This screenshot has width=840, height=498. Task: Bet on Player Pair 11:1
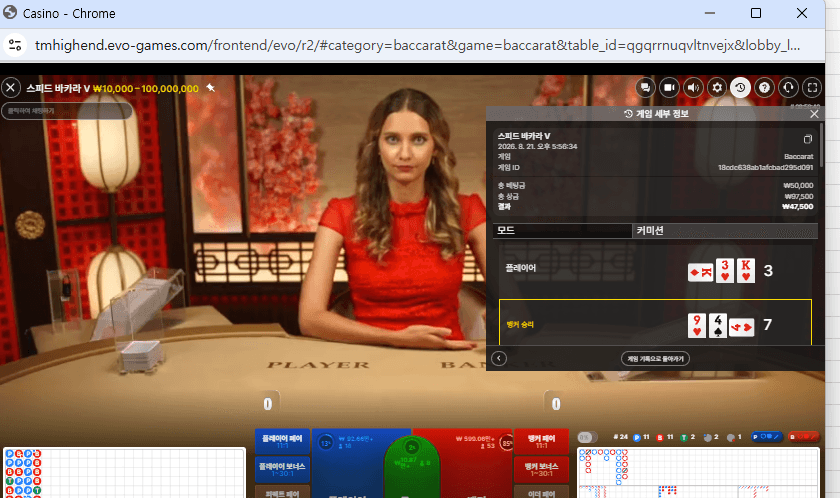(282, 441)
